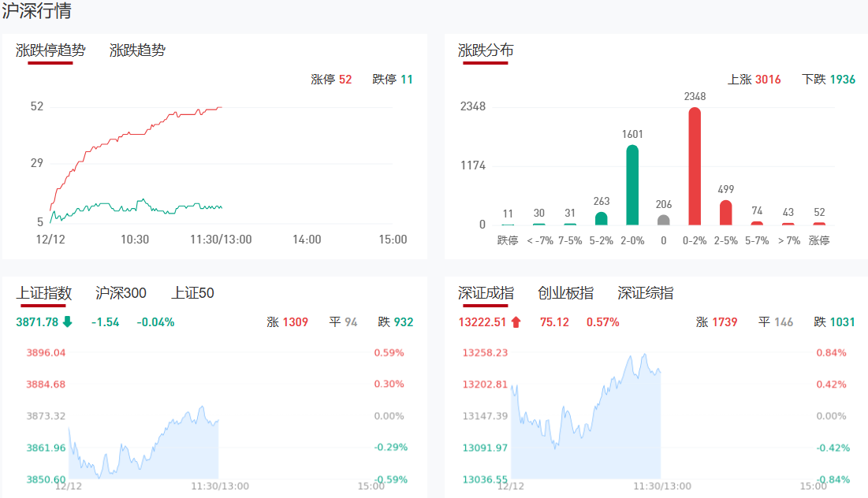Click the red 2-5% bar labeled 499

point(725,213)
